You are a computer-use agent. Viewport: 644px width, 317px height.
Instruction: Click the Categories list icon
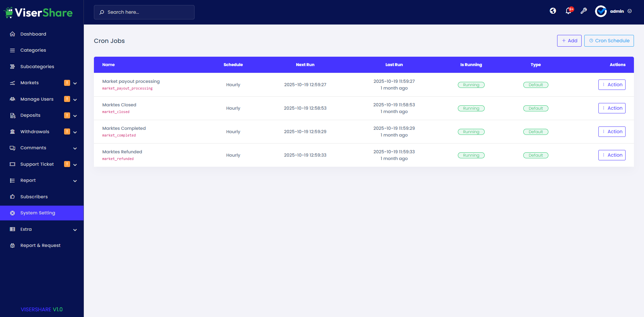[x=12, y=50]
